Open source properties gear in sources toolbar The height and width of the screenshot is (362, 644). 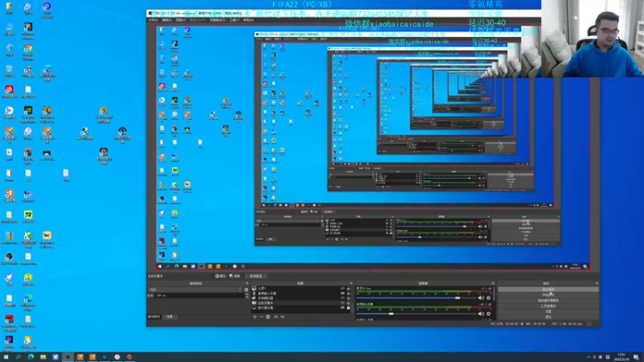pyautogui.click(x=268, y=317)
